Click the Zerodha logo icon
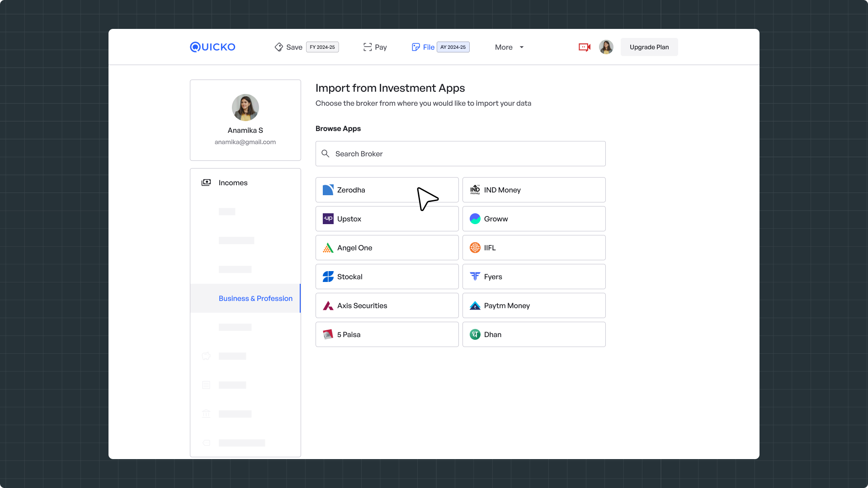Viewport: 868px width, 488px height. coord(328,190)
